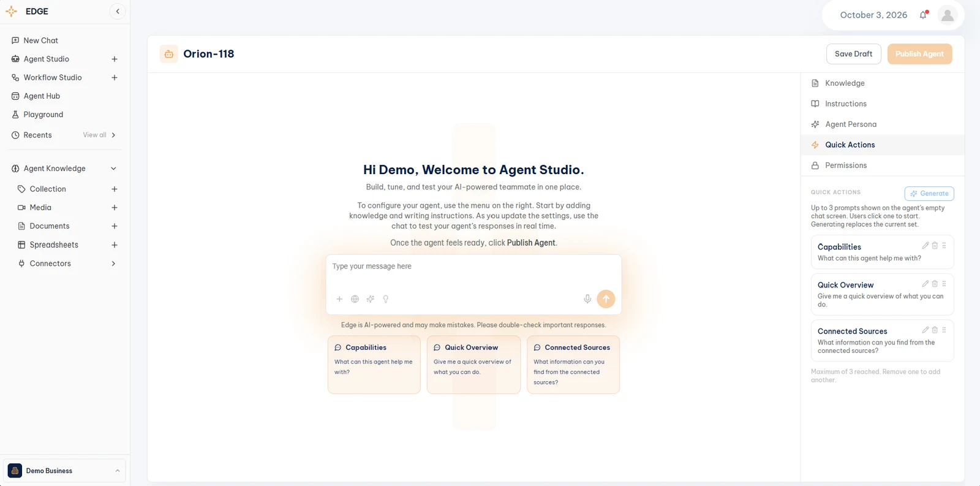This screenshot has width=980, height=486.
Task: Open Spreadsheets in Agent Knowledge
Action: click(x=54, y=245)
